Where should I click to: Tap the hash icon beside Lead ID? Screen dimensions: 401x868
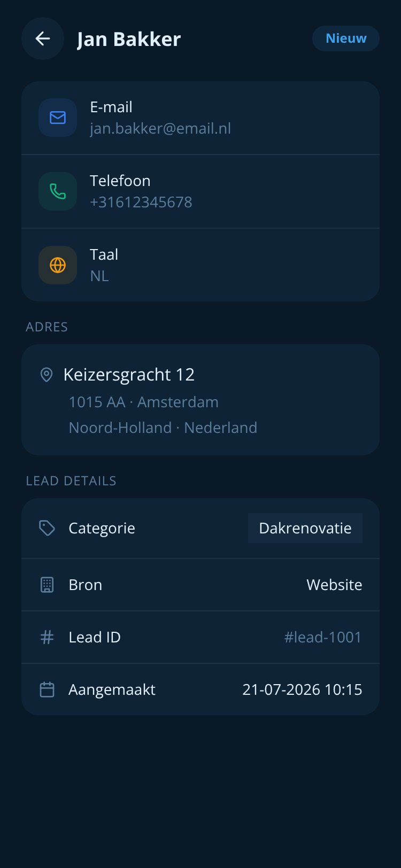click(x=47, y=637)
